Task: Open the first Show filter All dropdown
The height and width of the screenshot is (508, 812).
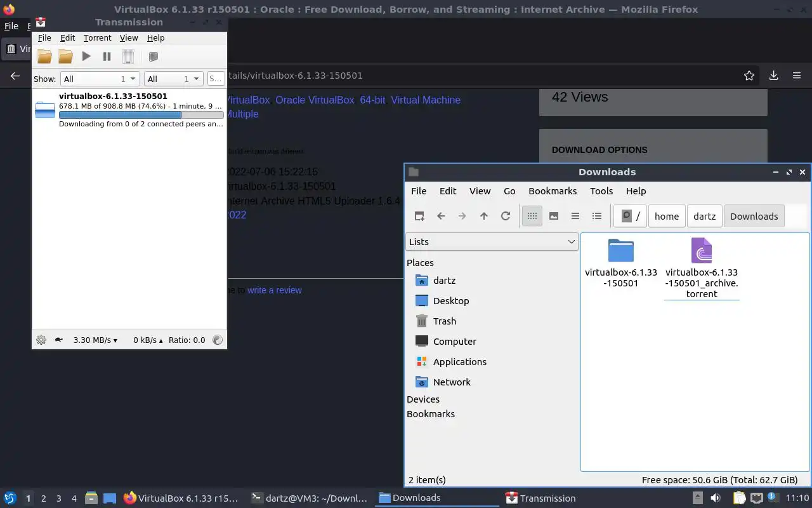Action: pos(100,79)
